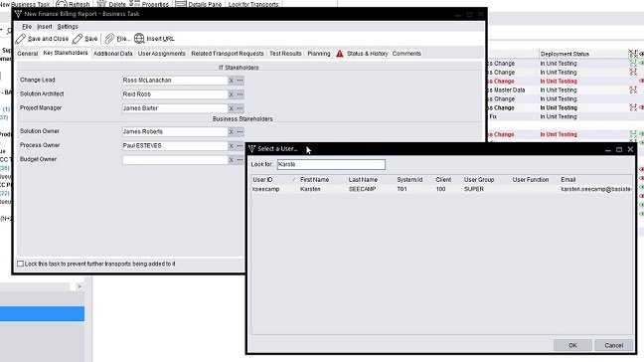Sort by the System Id column header
The width and height of the screenshot is (644, 362).
tap(414, 180)
